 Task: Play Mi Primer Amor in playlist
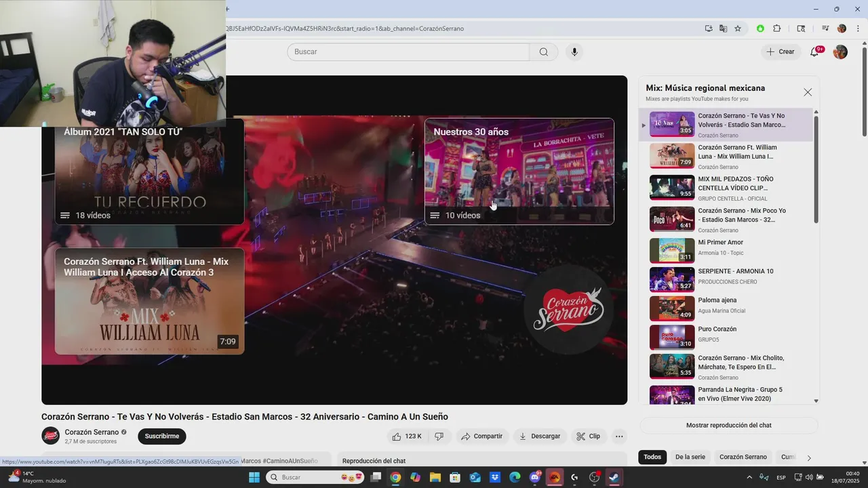(728, 251)
